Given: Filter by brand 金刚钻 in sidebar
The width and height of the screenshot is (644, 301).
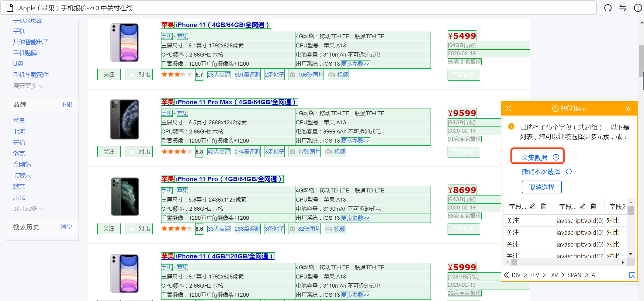Looking at the screenshot, I should (22, 164).
